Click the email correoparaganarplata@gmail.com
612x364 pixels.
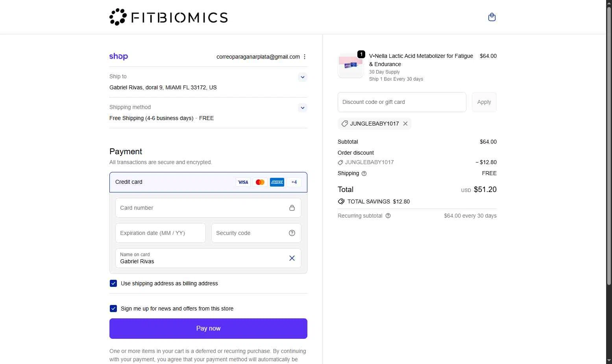[x=258, y=57]
